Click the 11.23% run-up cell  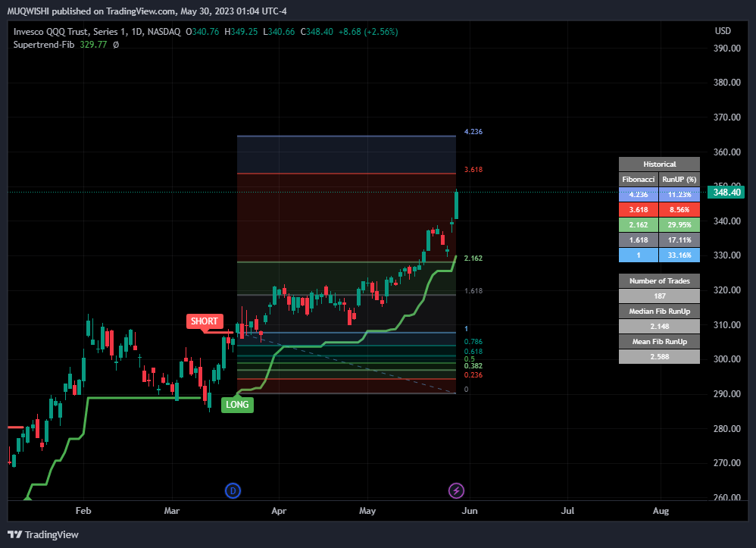(679, 194)
